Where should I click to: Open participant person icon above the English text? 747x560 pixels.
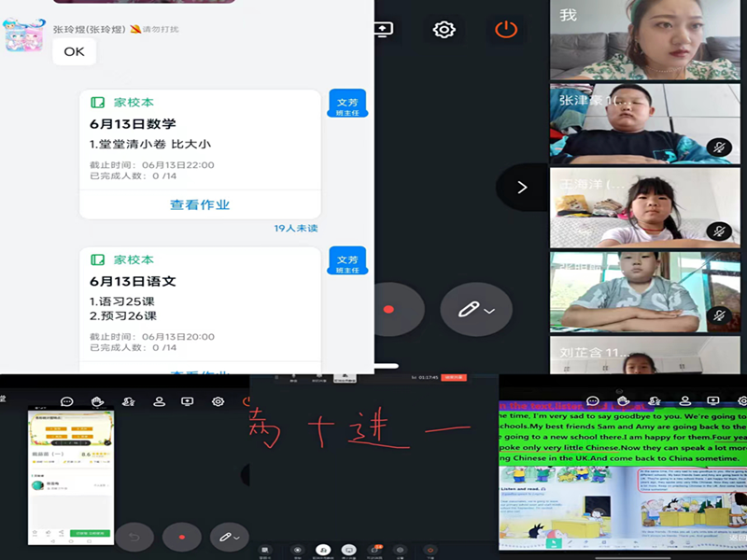684,401
